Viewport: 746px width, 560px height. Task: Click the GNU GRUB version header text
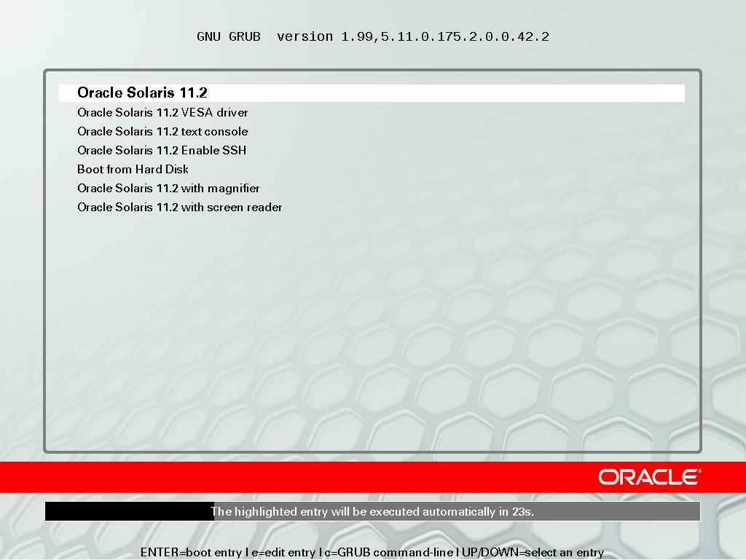click(372, 36)
